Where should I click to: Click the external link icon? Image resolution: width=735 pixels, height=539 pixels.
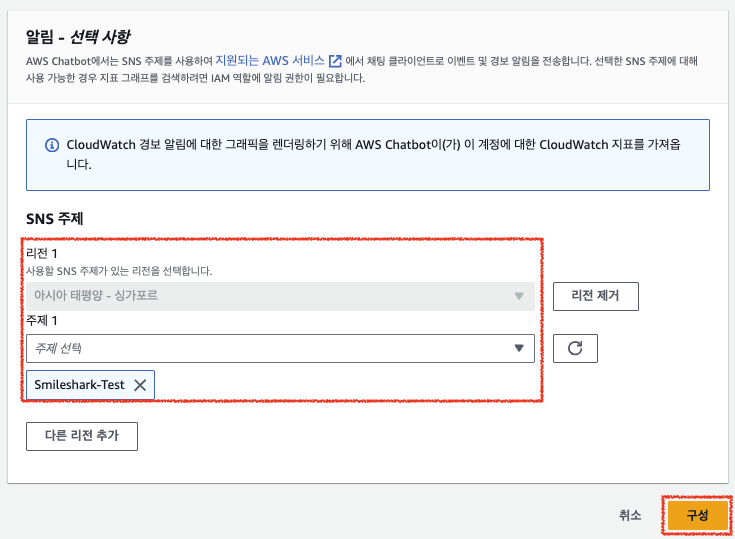tap(335, 62)
